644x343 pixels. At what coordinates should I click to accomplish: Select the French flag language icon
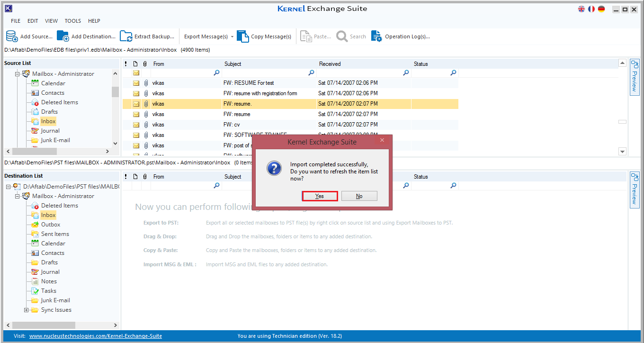pos(591,9)
